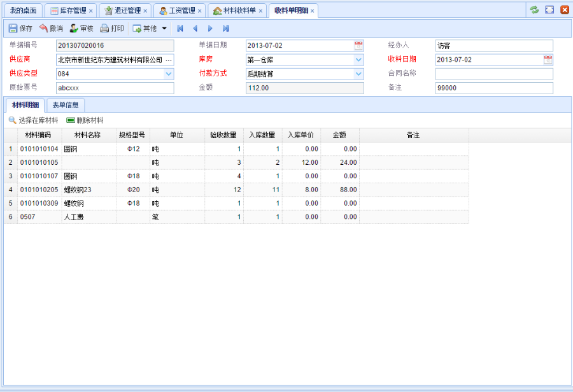
Task: Open the calendar picker for 收料日期
Action: point(548,60)
